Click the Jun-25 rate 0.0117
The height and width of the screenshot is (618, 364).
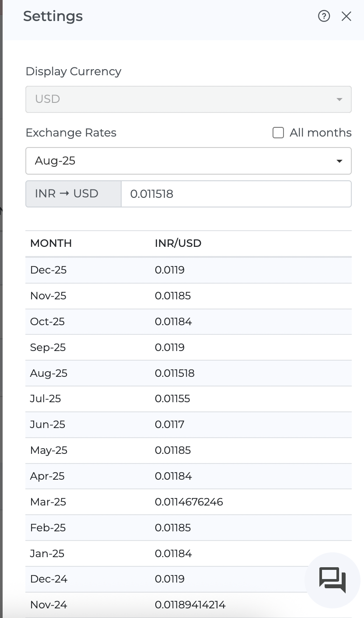(169, 425)
